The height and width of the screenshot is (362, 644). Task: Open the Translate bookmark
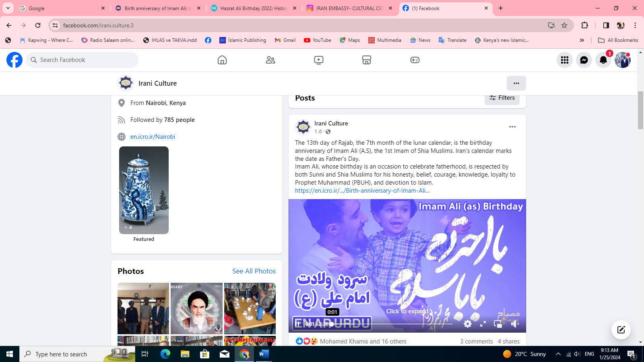click(x=452, y=40)
